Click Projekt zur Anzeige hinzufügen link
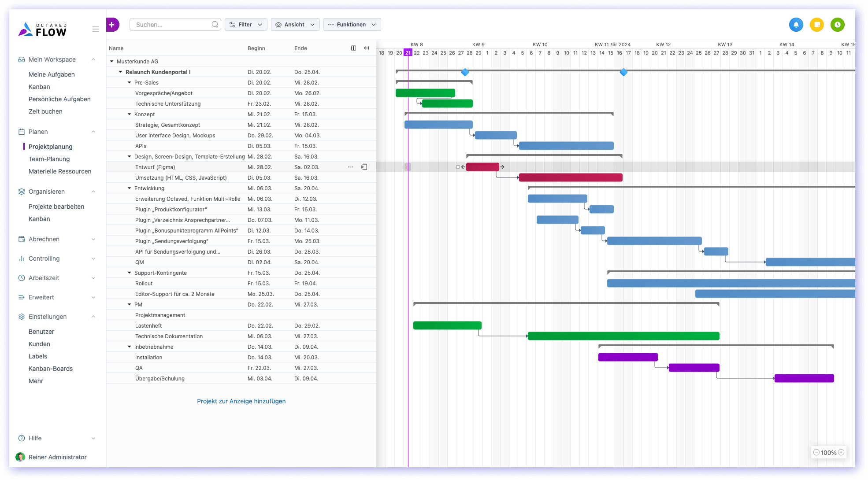 point(241,401)
